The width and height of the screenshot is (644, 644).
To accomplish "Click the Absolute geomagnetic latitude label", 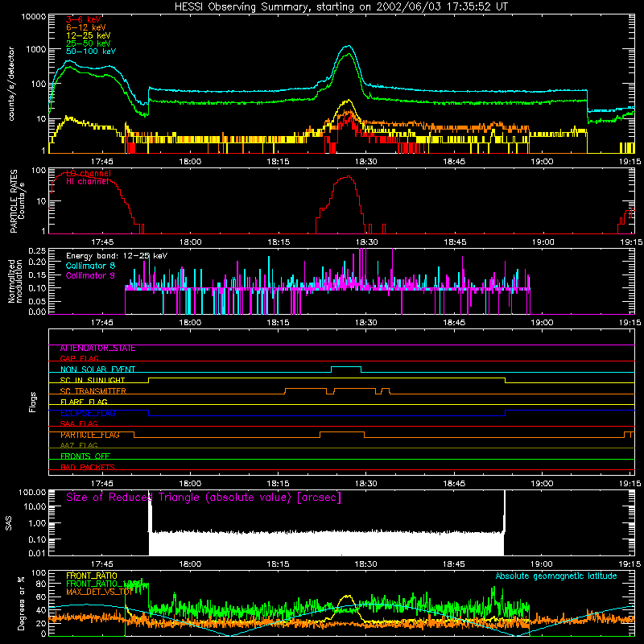I will coord(556,576).
